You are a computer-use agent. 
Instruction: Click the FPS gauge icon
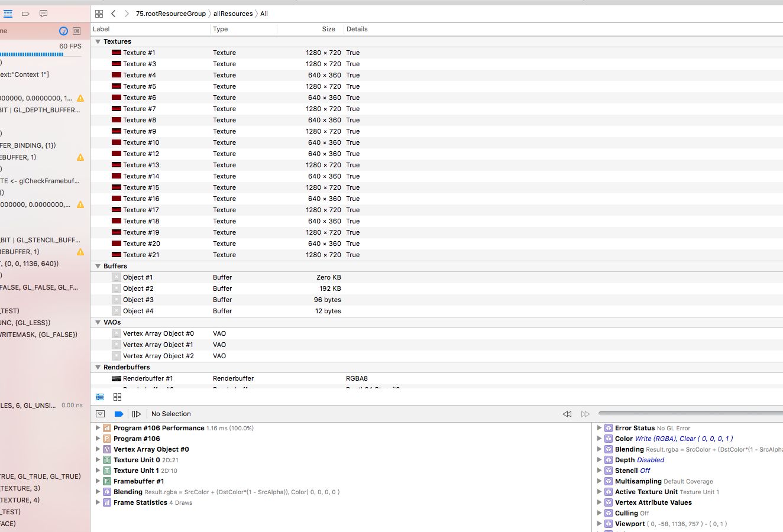coord(63,31)
